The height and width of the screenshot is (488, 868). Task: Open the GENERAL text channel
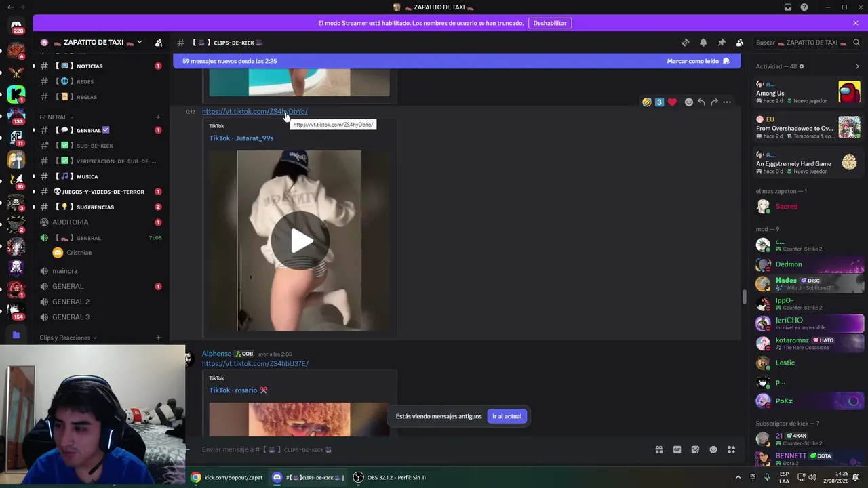100,130
